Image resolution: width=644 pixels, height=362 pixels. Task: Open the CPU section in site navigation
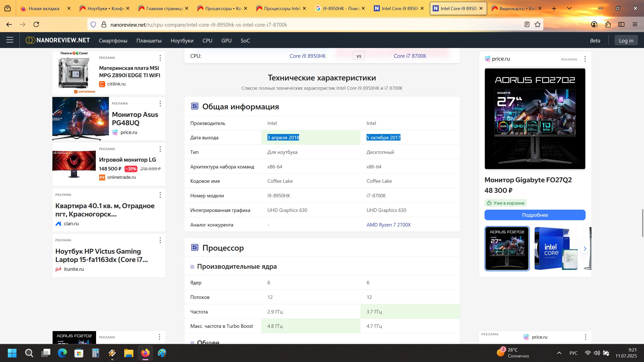[x=207, y=40]
